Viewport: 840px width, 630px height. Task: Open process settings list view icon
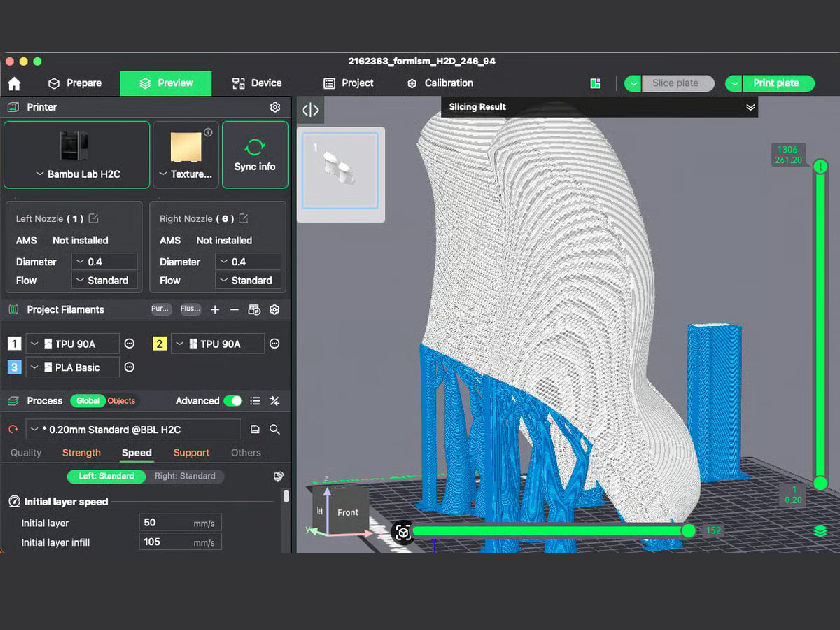[255, 401]
